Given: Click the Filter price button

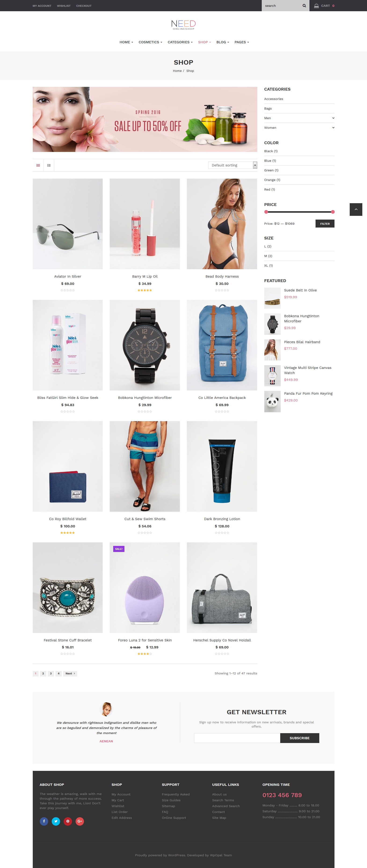Looking at the screenshot, I should [325, 224].
